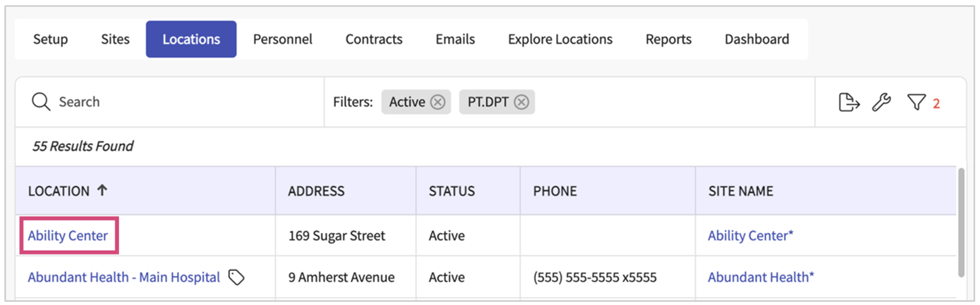Switch to the Sites tab
This screenshot has width=980, height=305.
tap(115, 39)
